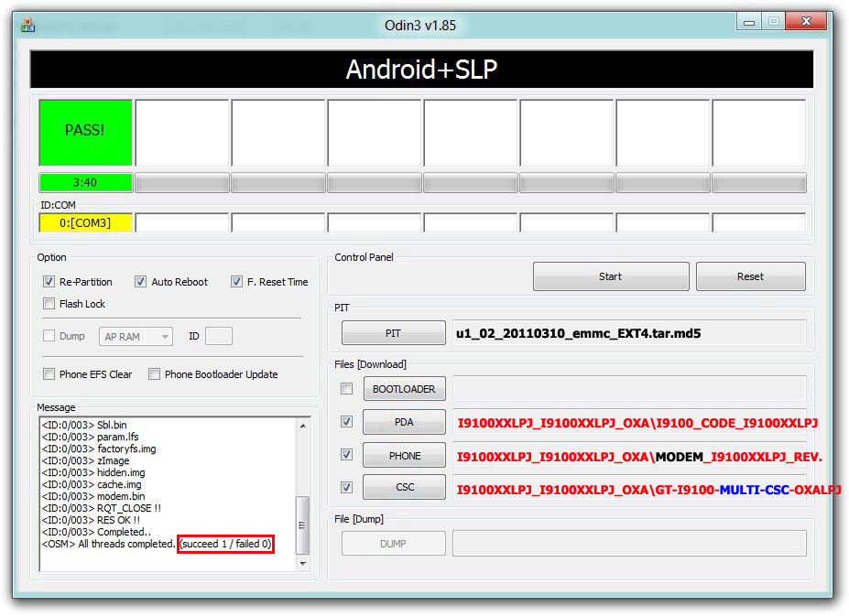Select the 'factoryfs.img' log line
Image resolution: width=849 pixels, height=616 pixels.
click(99, 448)
